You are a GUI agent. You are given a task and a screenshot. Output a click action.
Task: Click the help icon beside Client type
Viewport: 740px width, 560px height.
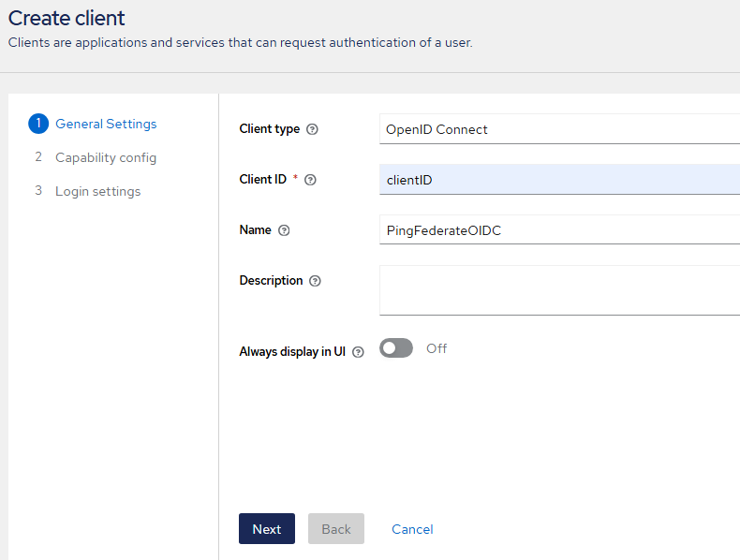(312, 129)
